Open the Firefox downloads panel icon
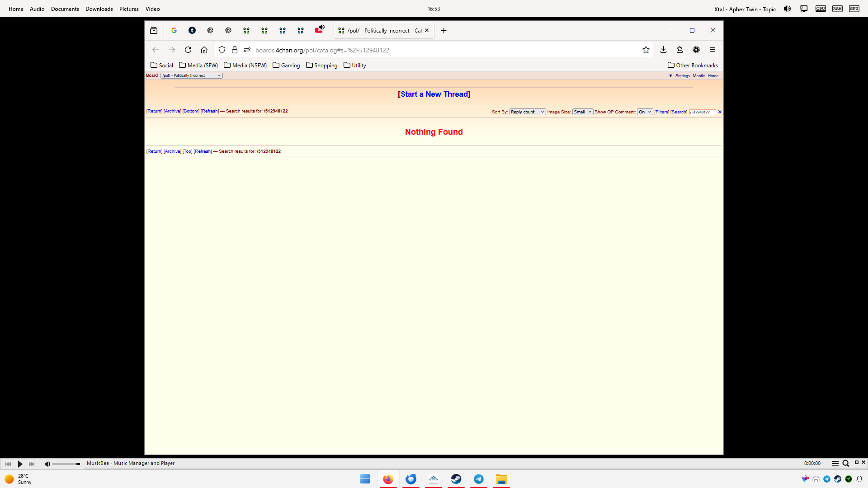 tap(663, 50)
